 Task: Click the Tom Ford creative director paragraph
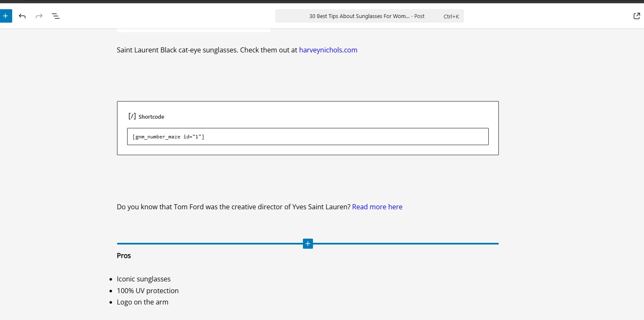click(260, 207)
